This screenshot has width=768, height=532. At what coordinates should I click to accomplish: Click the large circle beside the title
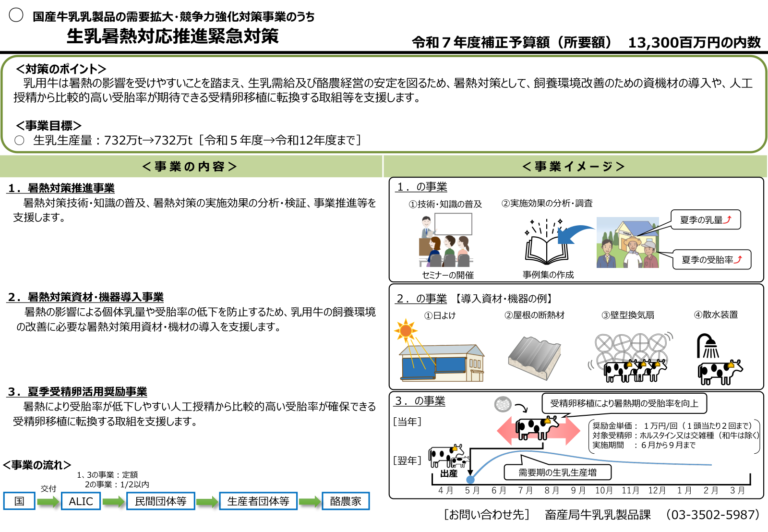point(16,15)
